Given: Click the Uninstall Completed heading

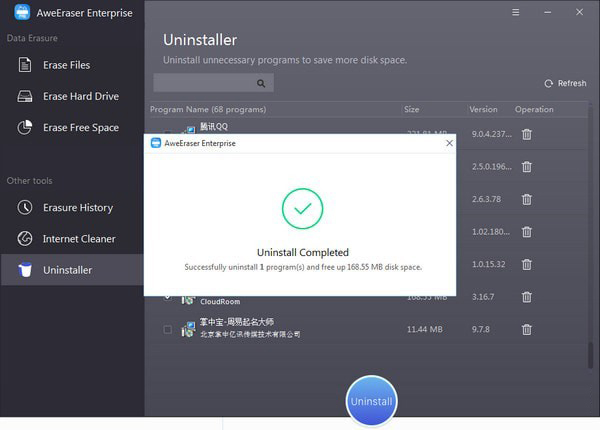Looking at the screenshot, I should click(303, 252).
